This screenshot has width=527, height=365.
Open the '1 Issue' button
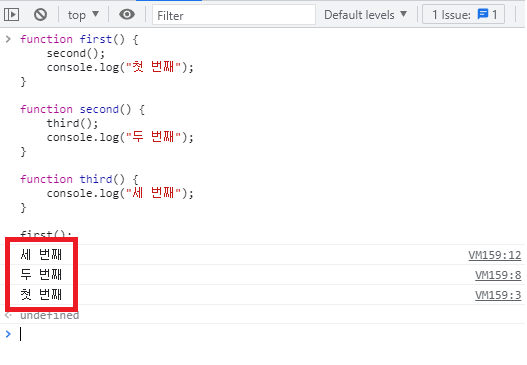coord(463,14)
